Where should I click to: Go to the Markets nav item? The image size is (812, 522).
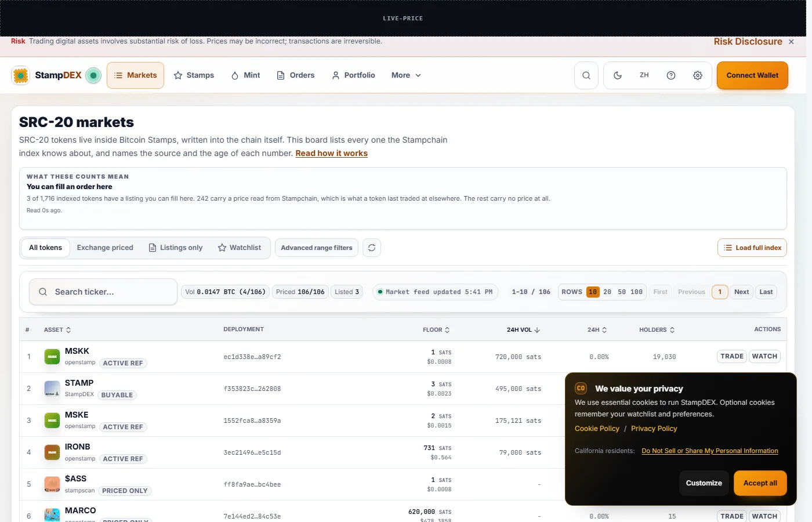tap(136, 75)
